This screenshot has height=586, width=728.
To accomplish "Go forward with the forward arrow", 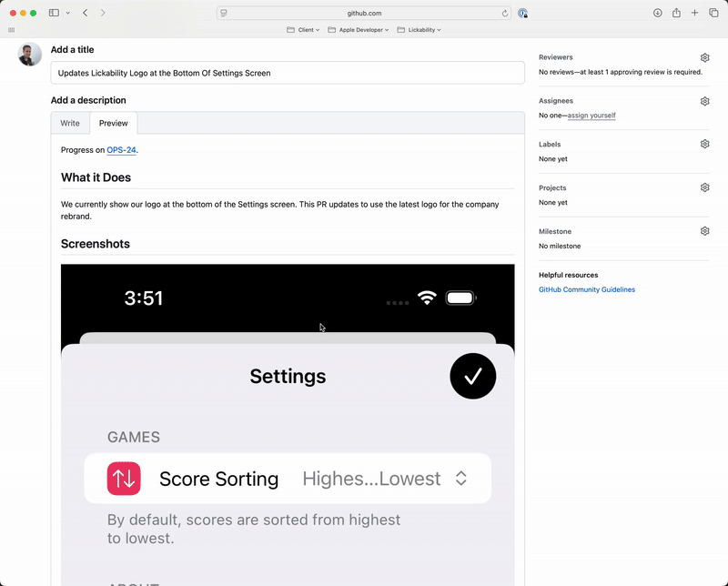I will coord(103,13).
